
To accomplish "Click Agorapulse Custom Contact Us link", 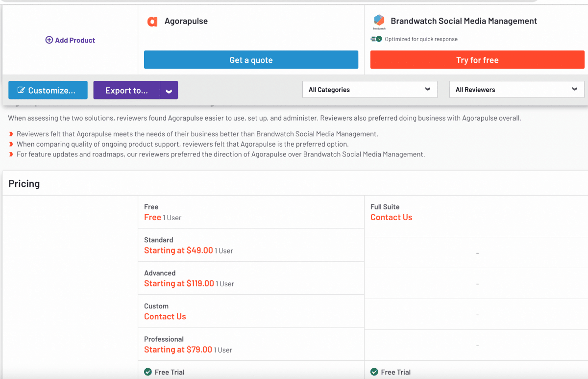I will [165, 317].
